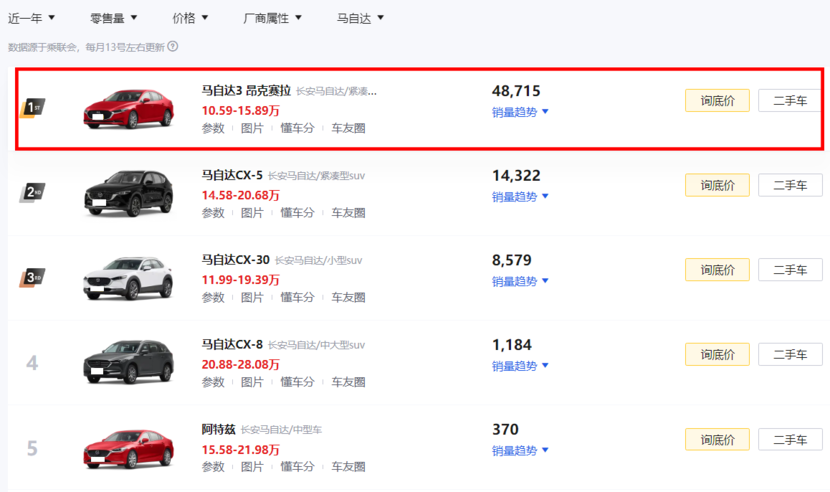Click the 20.88-28.08万 price text
The height and width of the screenshot is (492, 830).
240,364
